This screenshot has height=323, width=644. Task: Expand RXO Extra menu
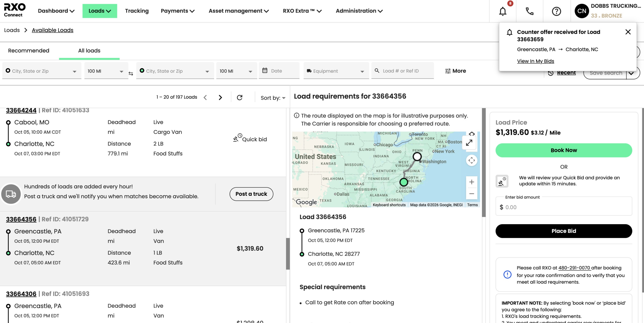[x=302, y=11]
